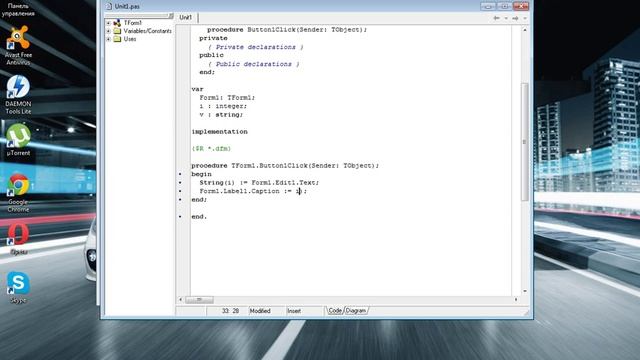Open the µTorrent desktop icon
Image resolution: width=640 pixels, height=360 pixels.
point(18,140)
